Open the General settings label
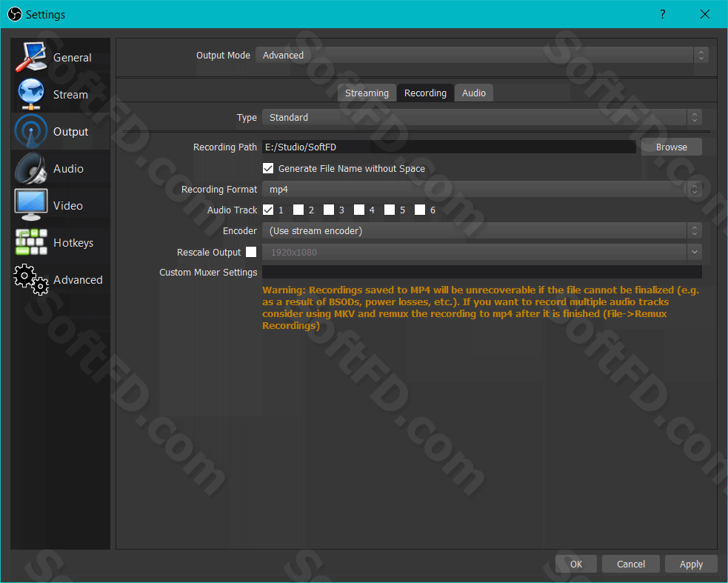 [x=73, y=58]
